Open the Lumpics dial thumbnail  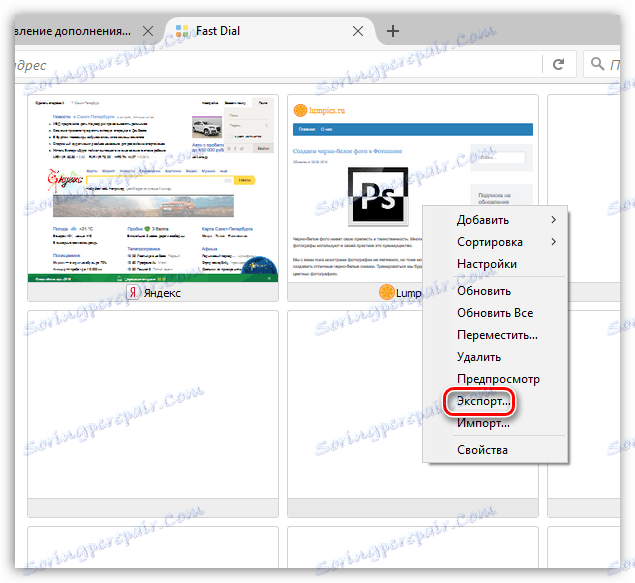355,189
